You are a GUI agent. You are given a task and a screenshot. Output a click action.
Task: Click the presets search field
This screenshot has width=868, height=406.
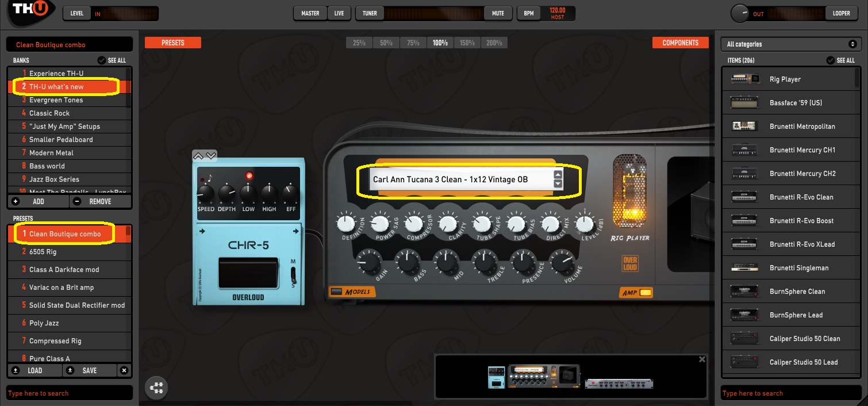[70, 393]
